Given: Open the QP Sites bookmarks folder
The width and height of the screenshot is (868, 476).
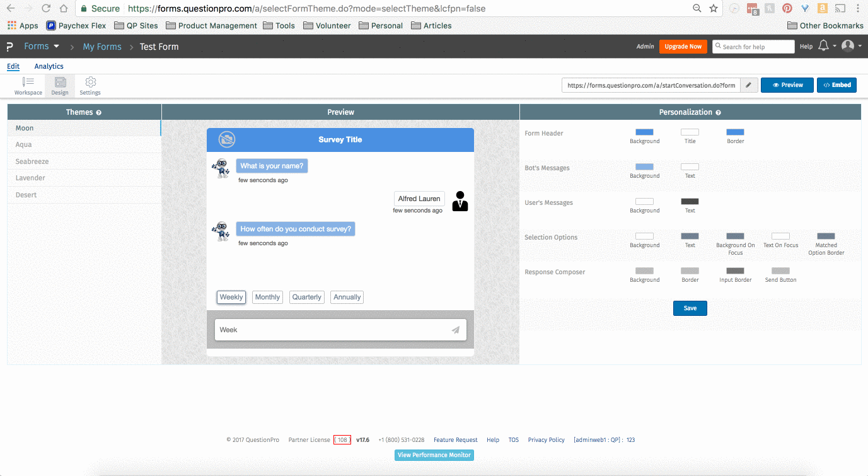Looking at the screenshot, I should 136,26.
